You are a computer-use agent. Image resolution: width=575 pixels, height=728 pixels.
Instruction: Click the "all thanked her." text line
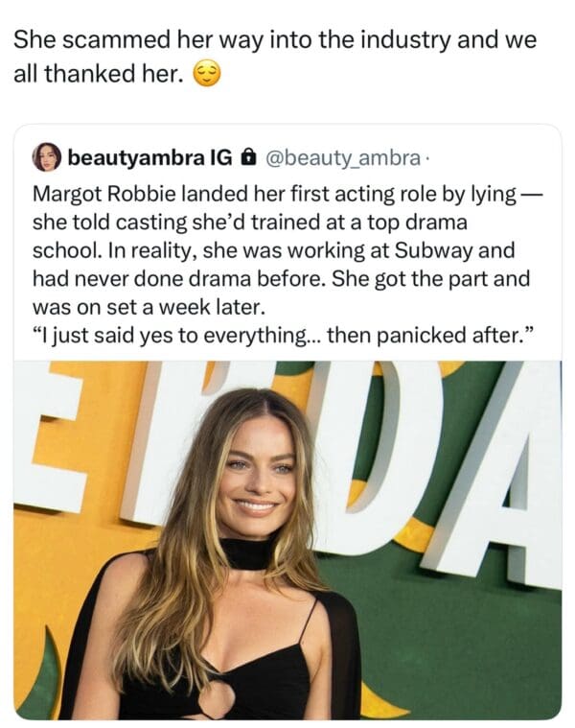pos(96,75)
